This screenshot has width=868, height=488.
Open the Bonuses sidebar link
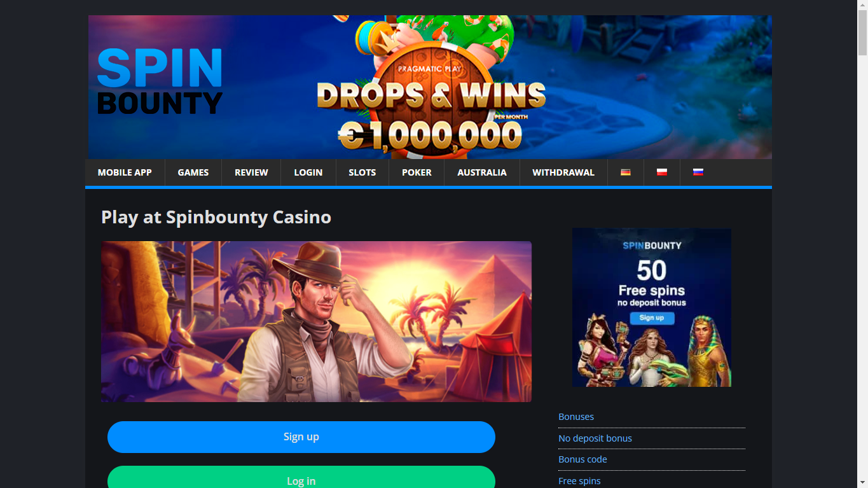click(x=576, y=417)
